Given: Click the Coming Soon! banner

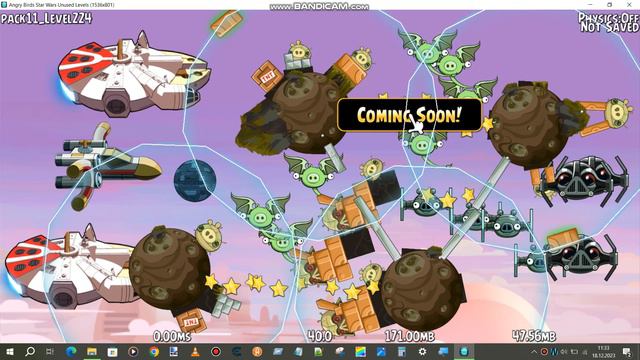Looking at the screenshot, I should (x=409, y=115).
